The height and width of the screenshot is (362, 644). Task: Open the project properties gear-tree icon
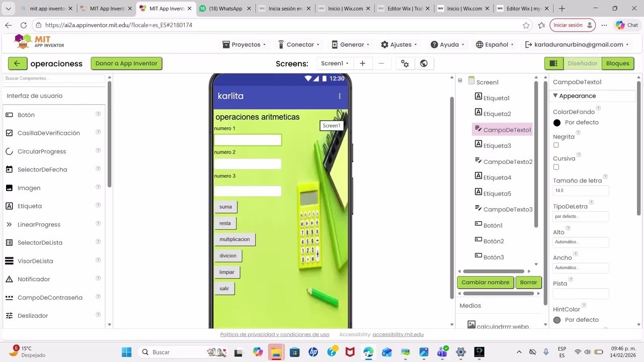[x=405, y=63]
